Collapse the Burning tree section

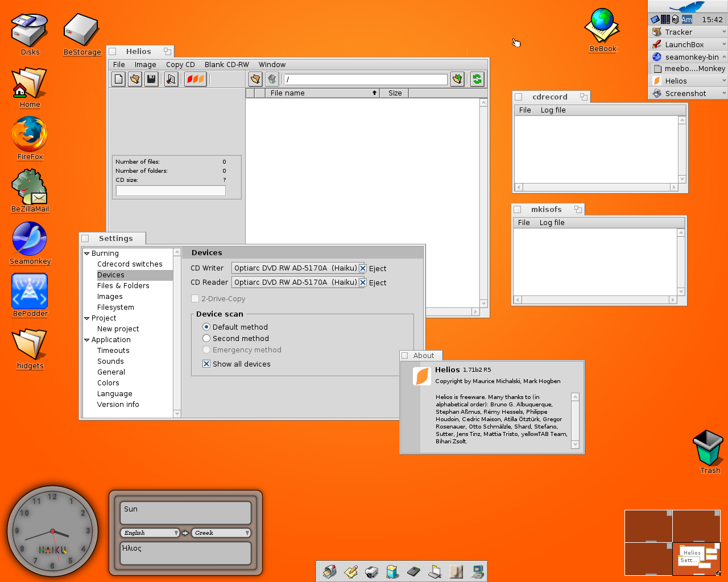(x=87, y=253)
